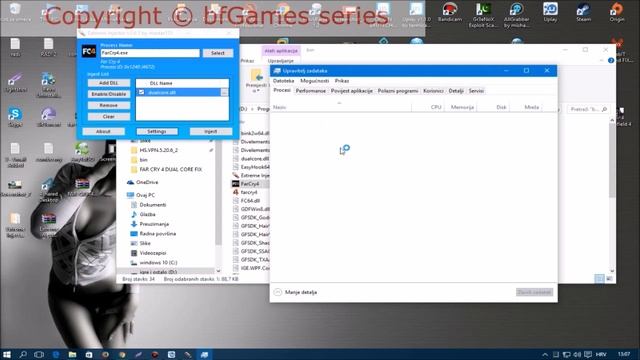Click the Process Name field containing FarCry4.exe

[x=150, y=53]
